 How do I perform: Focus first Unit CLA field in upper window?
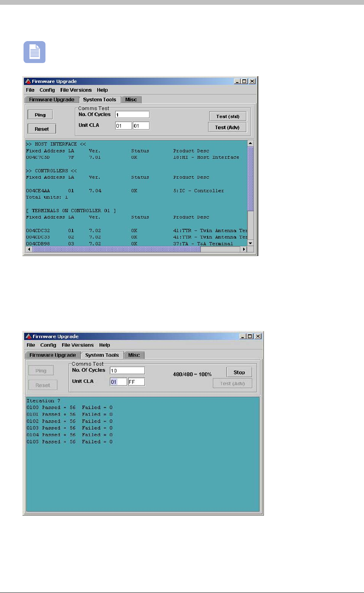(124, 126)
